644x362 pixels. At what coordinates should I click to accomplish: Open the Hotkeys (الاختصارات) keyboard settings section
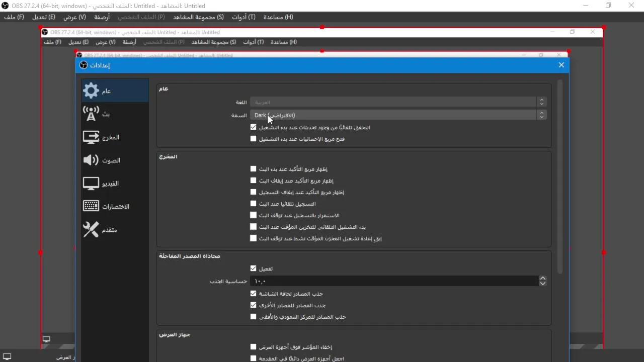click(x=115, y=207)
